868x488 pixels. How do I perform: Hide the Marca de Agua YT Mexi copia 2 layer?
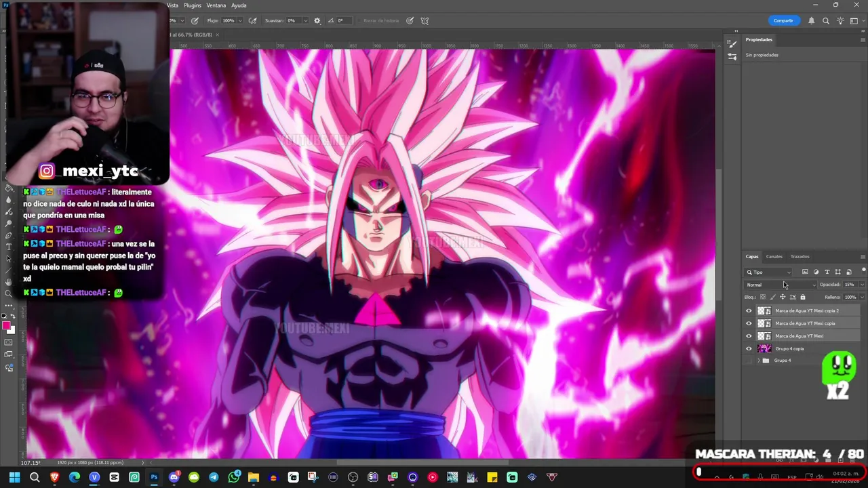tap(749, 310)
